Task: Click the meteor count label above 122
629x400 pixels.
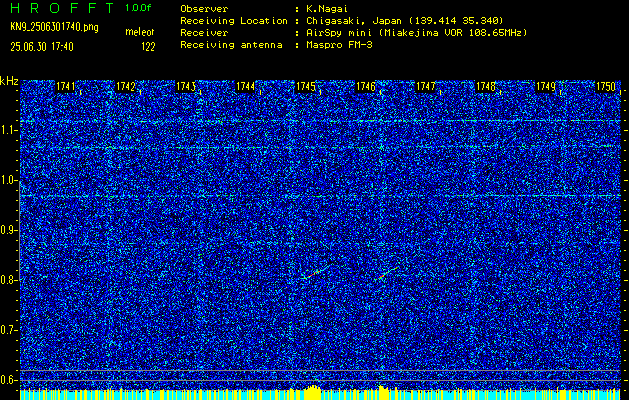Action: coord(140,32)
